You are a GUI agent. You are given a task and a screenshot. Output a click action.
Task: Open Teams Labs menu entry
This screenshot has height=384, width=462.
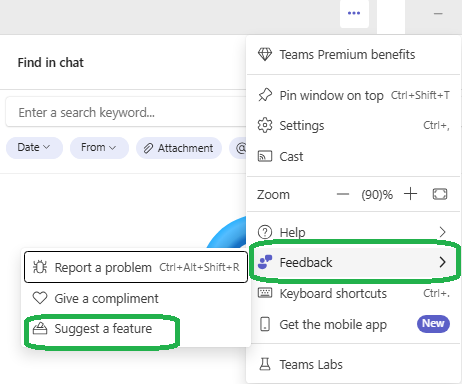tap(353, 364)
